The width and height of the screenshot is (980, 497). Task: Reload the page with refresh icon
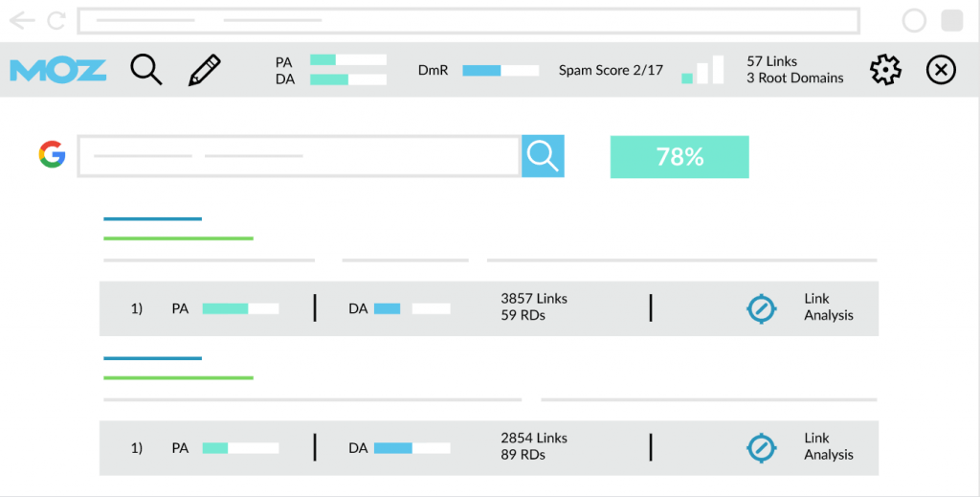click(56, 21)
